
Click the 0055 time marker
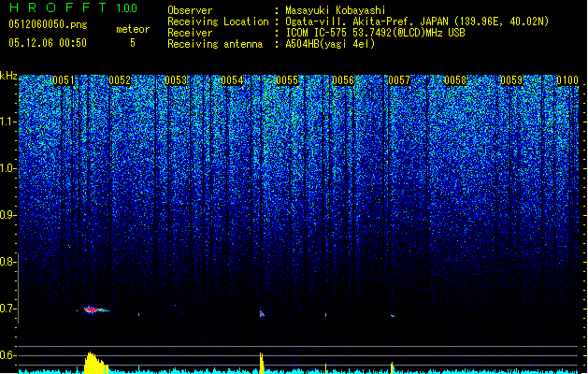[287, 80]
